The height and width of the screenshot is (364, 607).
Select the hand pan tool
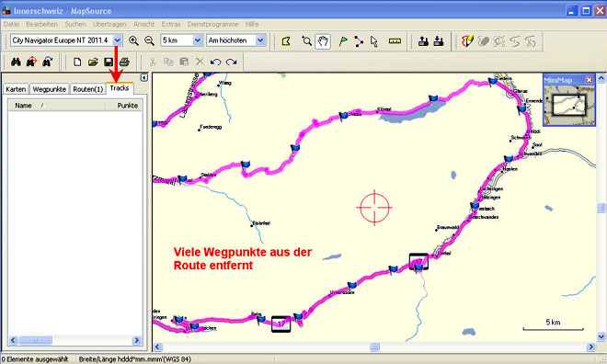(323, 41)
